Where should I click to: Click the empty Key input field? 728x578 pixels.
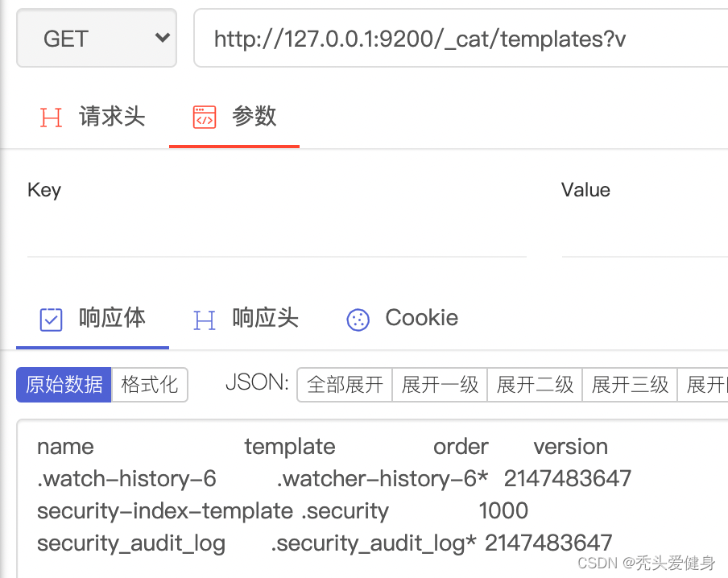click(276, 238)
